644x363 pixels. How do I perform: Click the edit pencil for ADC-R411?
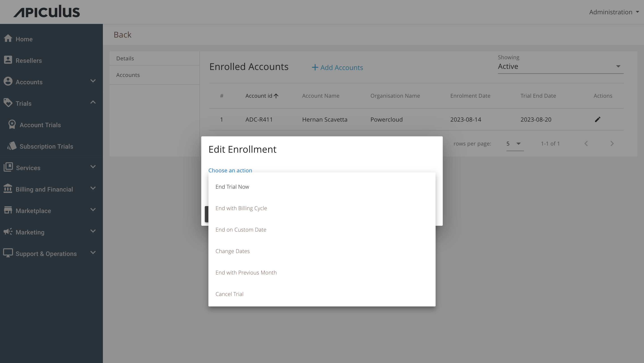click(598, 119)
